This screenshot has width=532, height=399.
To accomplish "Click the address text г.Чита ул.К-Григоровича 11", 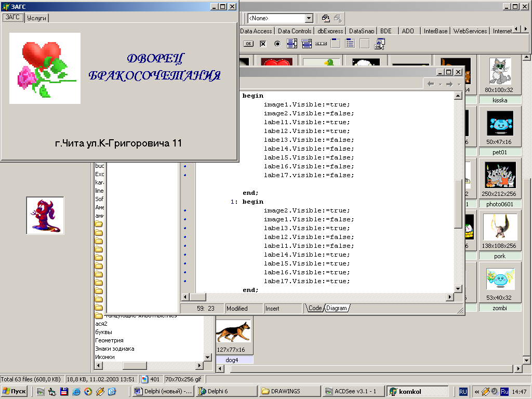I will pyautogui.click(x=118, y=143).
